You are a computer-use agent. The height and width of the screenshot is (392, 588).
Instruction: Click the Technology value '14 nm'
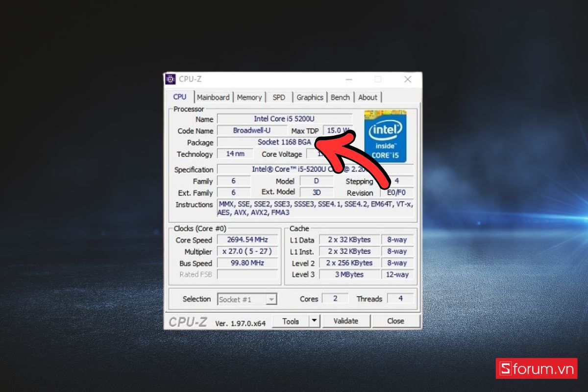pyautogui.click(x=235, y=154)
